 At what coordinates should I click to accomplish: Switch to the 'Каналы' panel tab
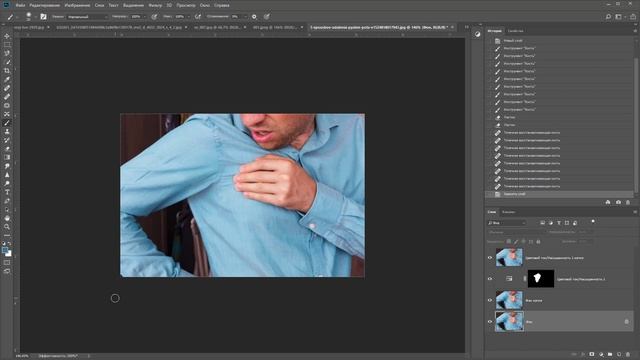509,212
